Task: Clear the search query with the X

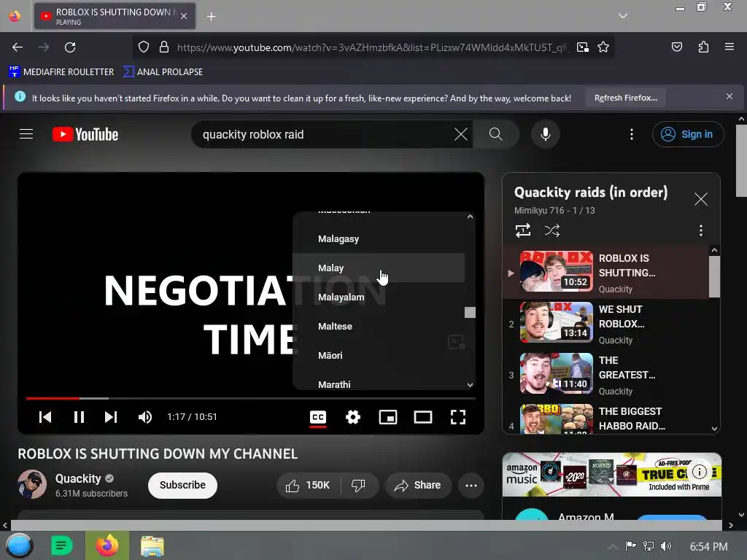Action: tap(461, 134)
